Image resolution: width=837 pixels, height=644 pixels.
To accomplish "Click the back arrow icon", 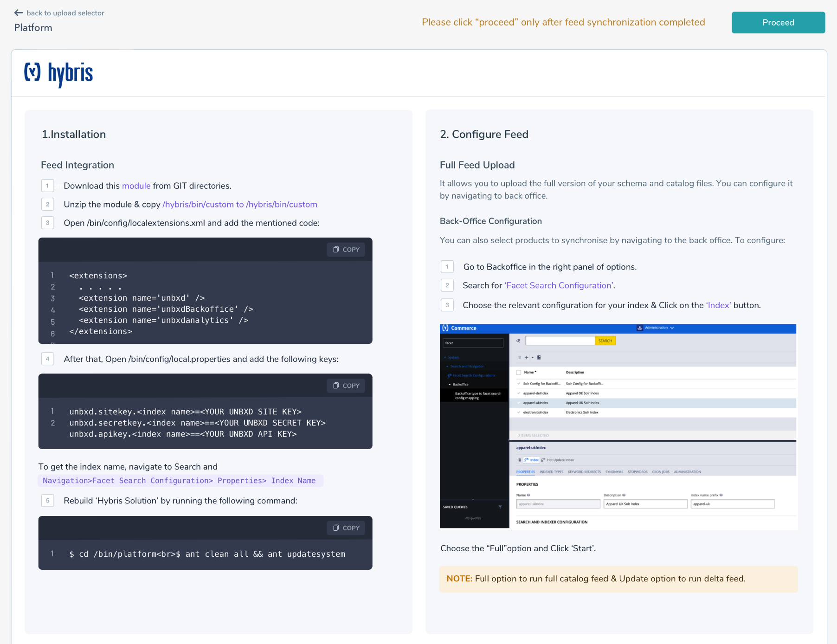I will pos(19,13).
